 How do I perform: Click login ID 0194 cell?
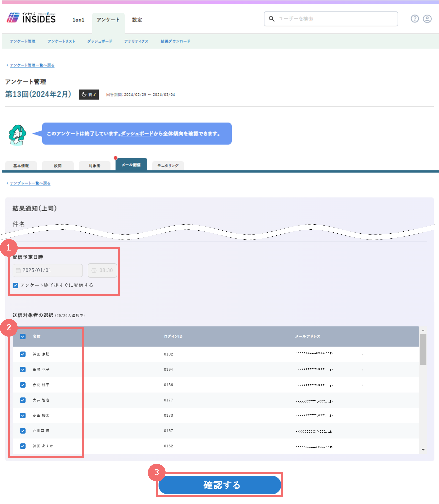click(169, 370)
